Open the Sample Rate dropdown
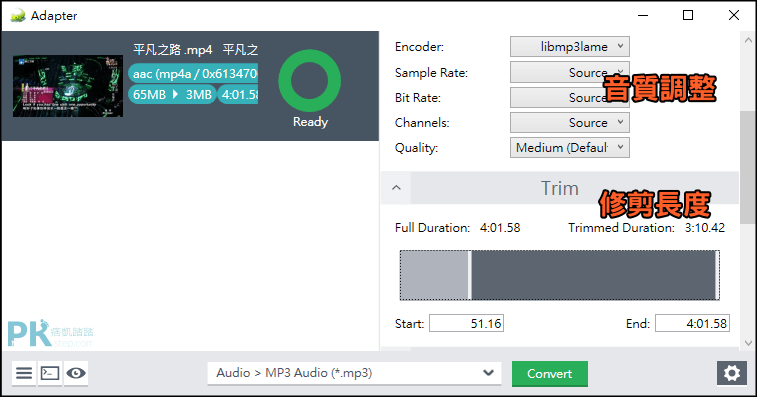757x397 pixels. pyautogui.click(x=570, y=72)
